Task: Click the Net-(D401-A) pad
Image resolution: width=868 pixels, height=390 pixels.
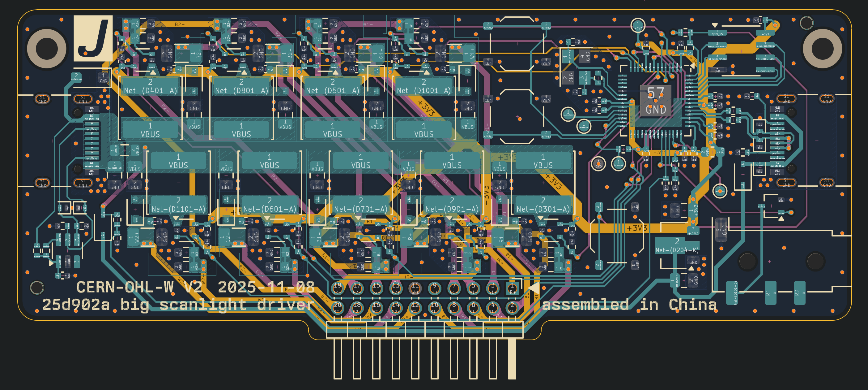Action: tap(150, 86)
